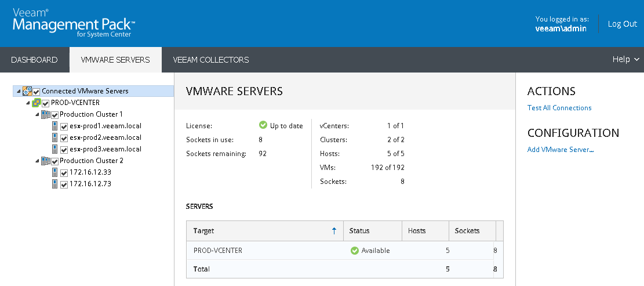Click the Test All Connections link

point(559,108)
